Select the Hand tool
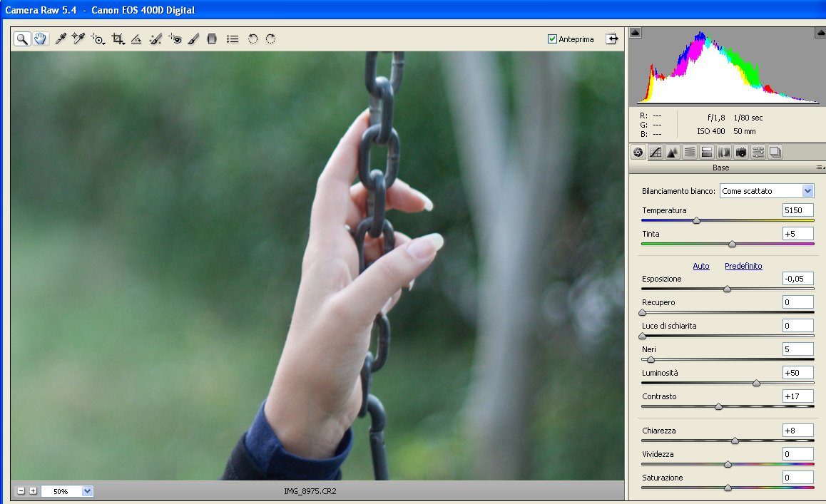 pos(40,39)
